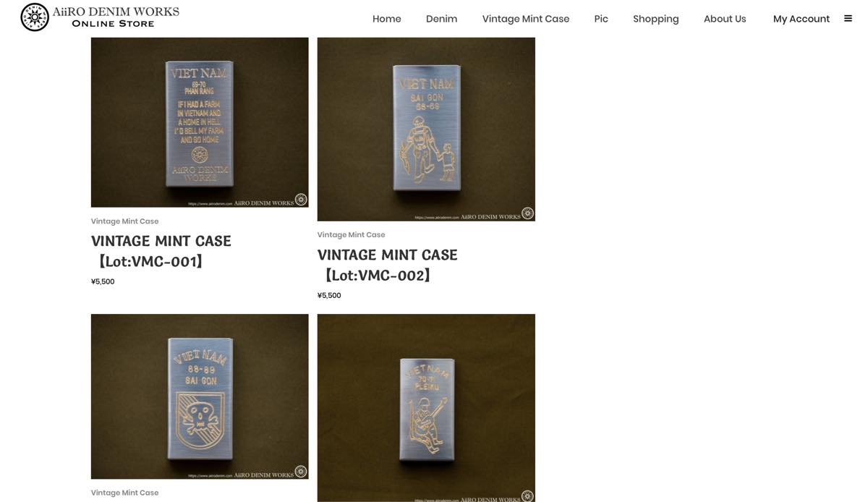Click watermark emblem on Pleiku mint case photo

point(527,496)
